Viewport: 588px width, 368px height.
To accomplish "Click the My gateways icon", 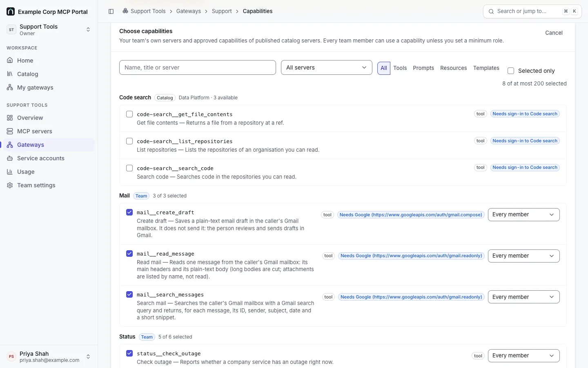I will [10, 88].
